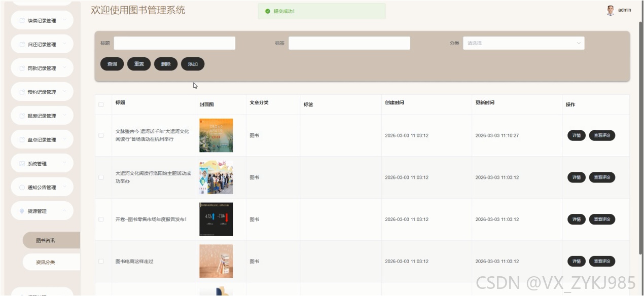This screenshot has width=644, height=296.
Task: Click the 删除 delete button
Action: point(166,64)
